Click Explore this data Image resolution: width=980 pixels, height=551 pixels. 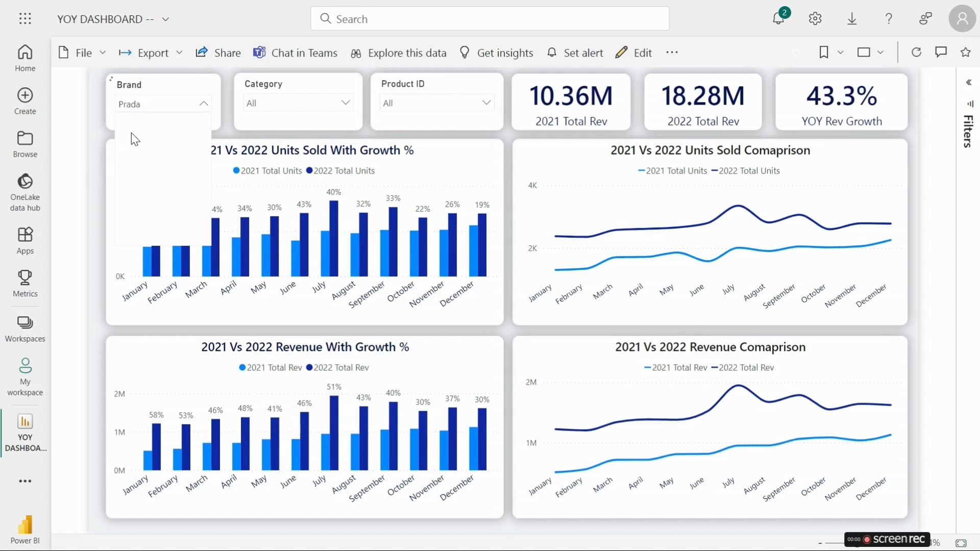point(399,53)
